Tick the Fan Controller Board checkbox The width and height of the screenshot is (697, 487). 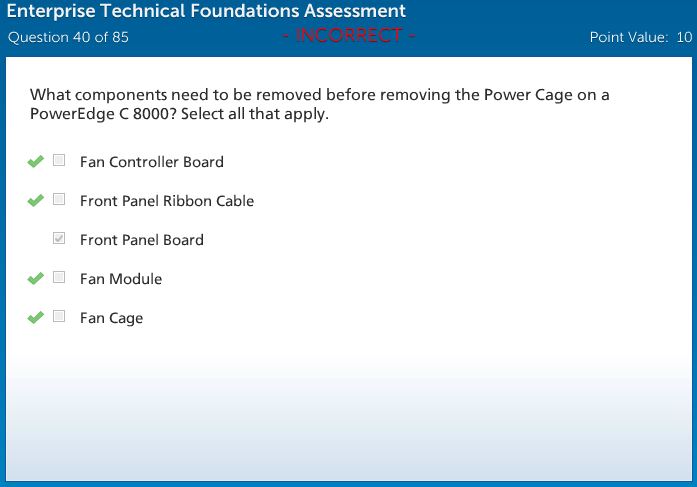pyautogui.click(x=59, y=160)
